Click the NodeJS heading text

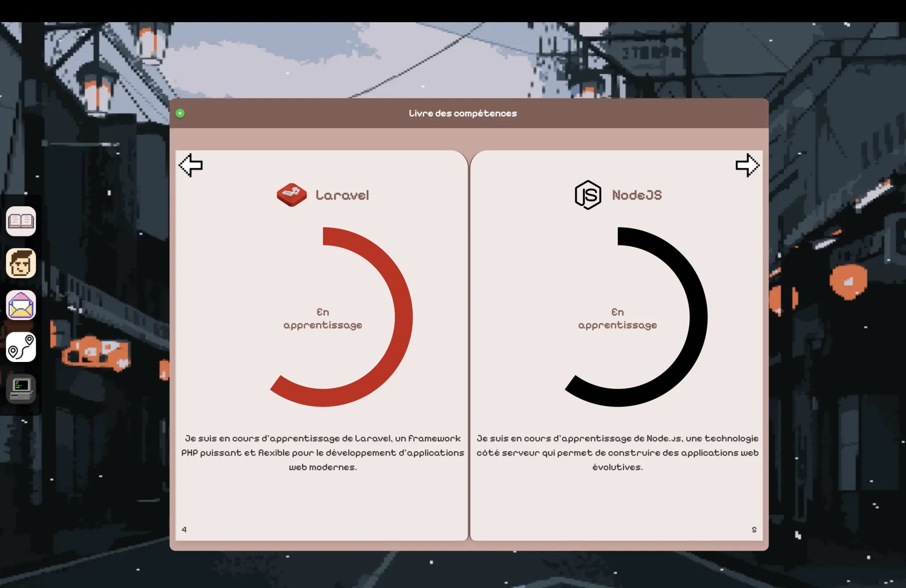pos(637,195)
